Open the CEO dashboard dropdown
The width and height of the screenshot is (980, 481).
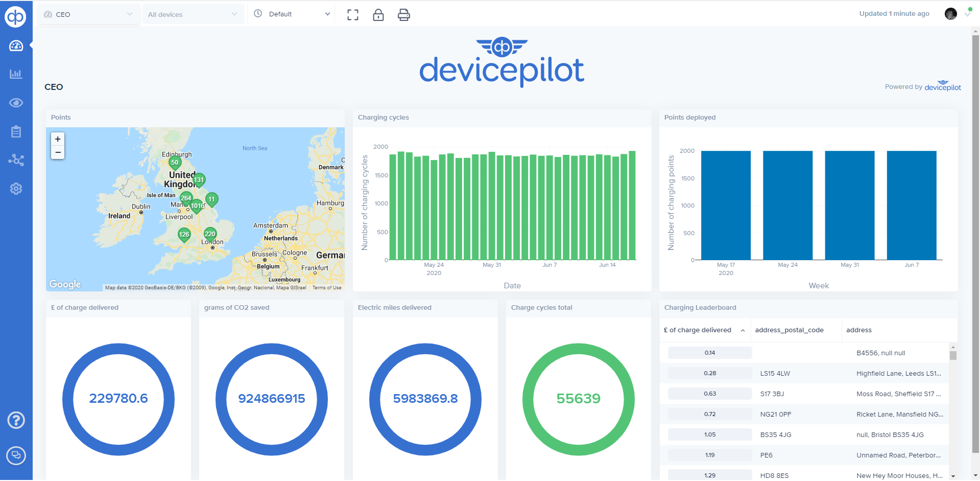click(x=88, y=14)
